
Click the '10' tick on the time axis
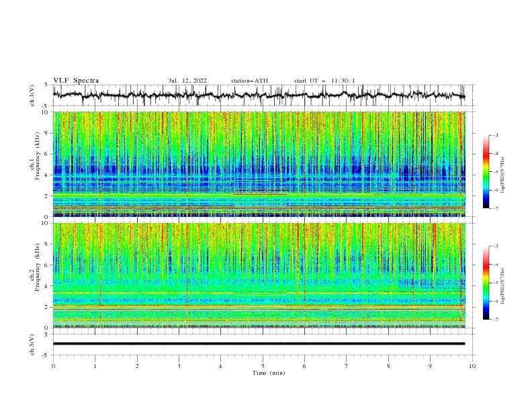472,366
